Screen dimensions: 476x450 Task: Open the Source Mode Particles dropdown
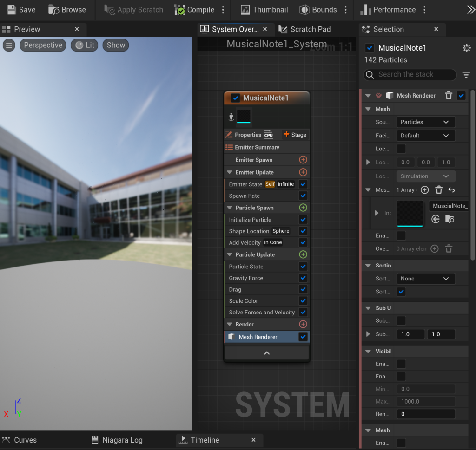(425, 122)
